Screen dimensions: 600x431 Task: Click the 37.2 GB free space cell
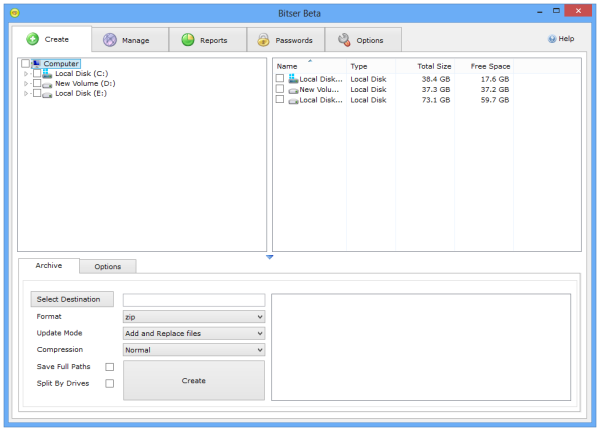click(x=495, y=90)
